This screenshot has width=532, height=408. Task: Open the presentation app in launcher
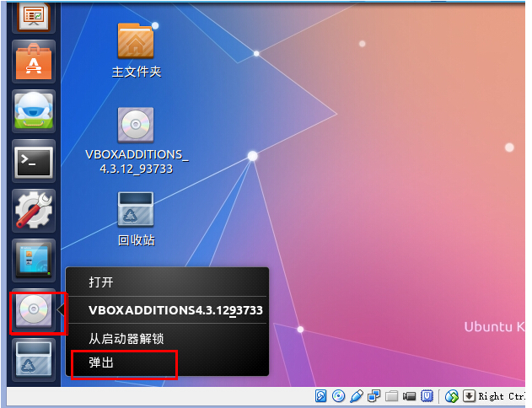(x=34, y=17)
